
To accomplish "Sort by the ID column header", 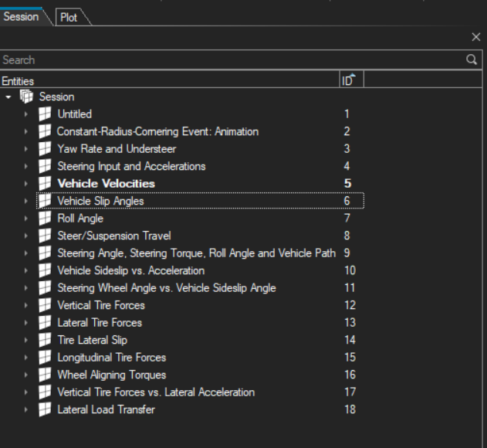I will pyautogui.click(x=348, y=80).
